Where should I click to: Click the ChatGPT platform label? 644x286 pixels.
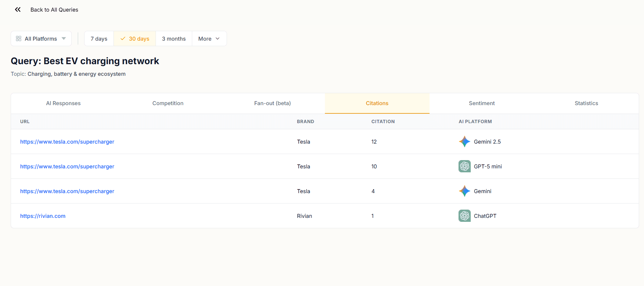tap(485, 216)
